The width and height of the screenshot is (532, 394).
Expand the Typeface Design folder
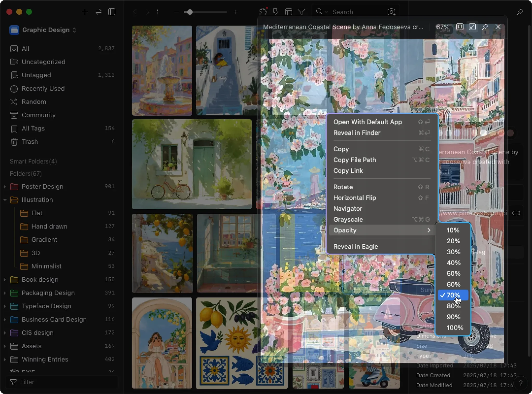(x=5, y=306)
